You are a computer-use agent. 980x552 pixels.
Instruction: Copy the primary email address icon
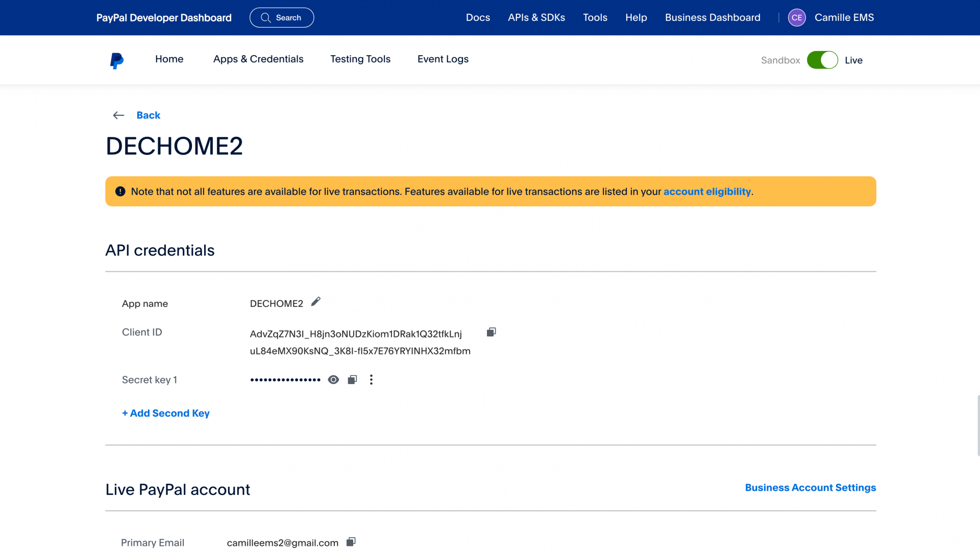[351, 542]
